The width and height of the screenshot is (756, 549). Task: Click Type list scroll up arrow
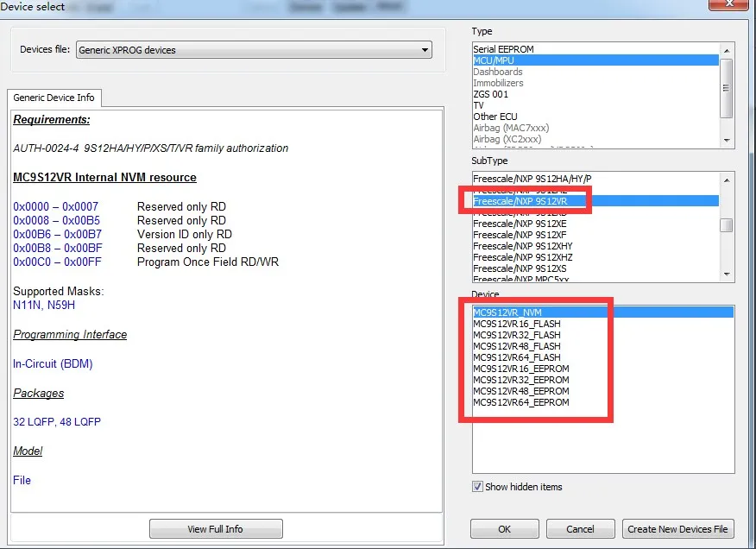pyautogui.click(x=726, y=50)
